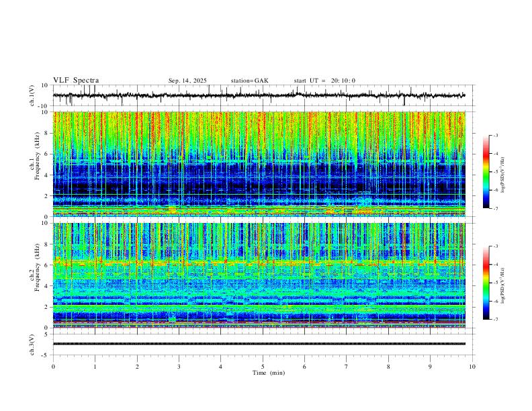Image resolution: width=532 pixels, height=411 pixels.
Task: Click the ch.1 spectrogram color scale bar
Action: 486,172
